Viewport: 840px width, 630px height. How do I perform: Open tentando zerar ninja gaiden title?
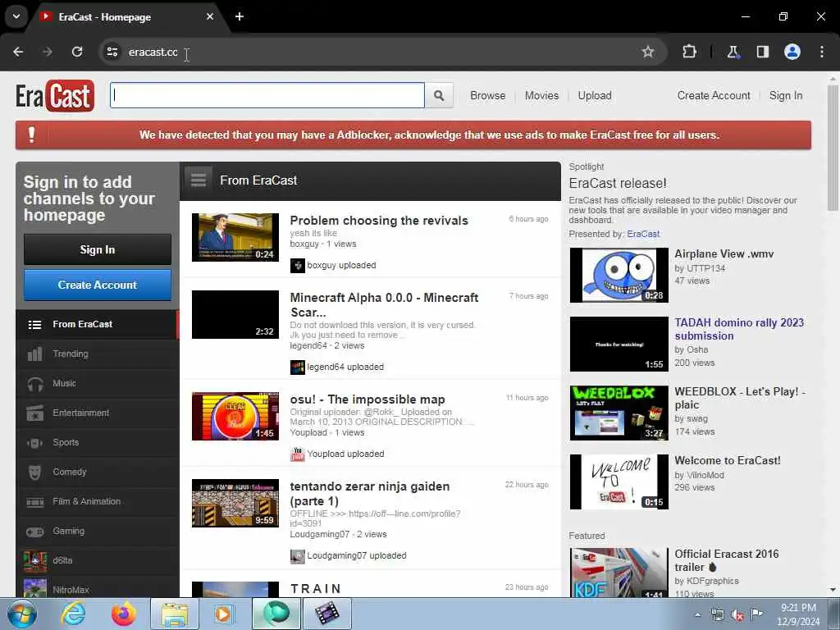370,493
